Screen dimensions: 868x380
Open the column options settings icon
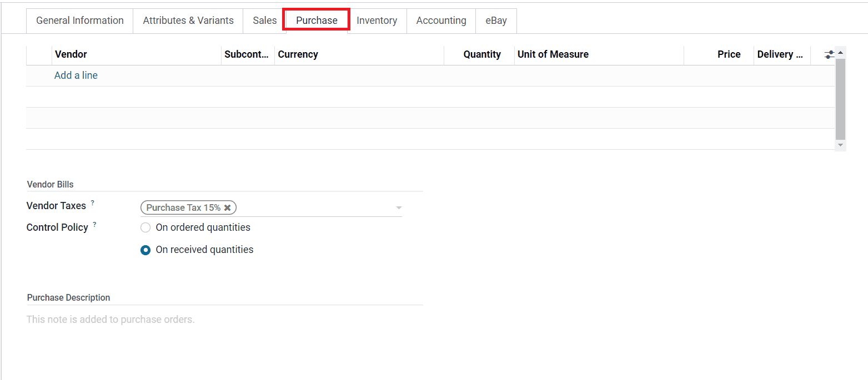click(829, 54)
